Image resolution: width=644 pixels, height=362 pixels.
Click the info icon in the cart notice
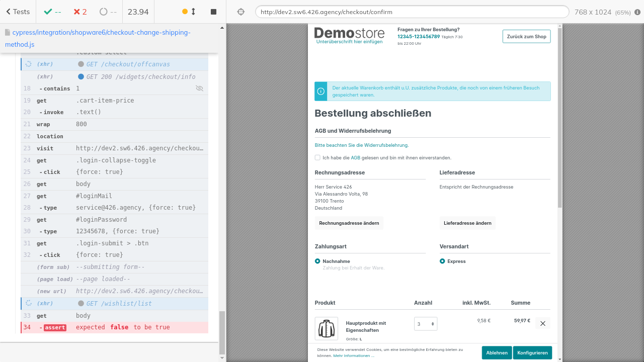click(321, 92)
